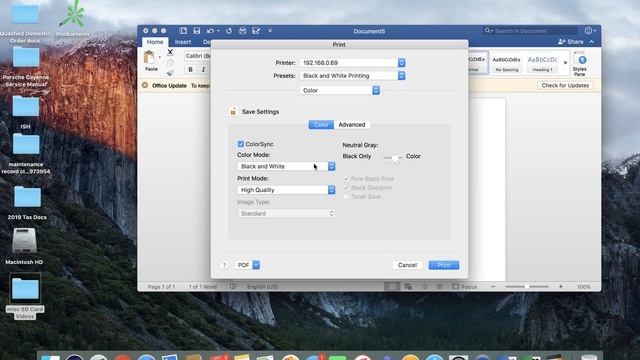The height and width of the screenshot is (360, 640).
Task: Open customize quick access toolbar arrow
Action: [x=270, y=31]
